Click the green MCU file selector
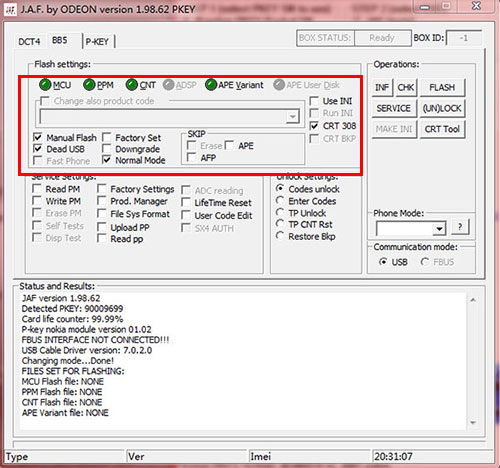The height and width of the screenshot is (468, 500). point(45,85)
